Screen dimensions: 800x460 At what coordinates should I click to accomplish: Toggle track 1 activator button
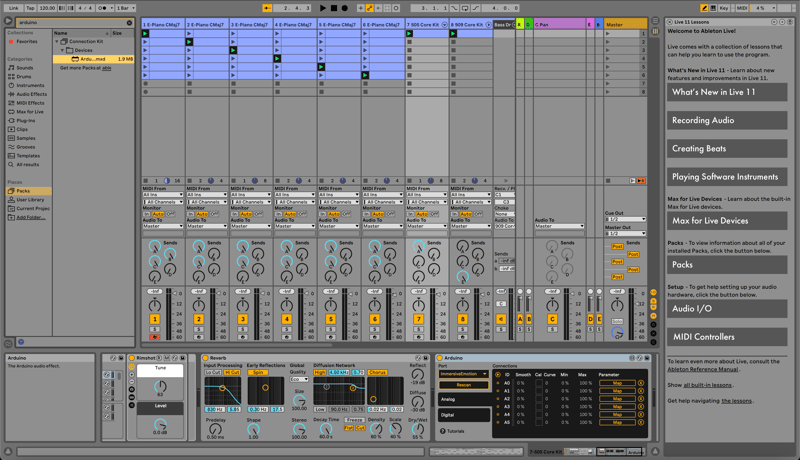point(155,319)
